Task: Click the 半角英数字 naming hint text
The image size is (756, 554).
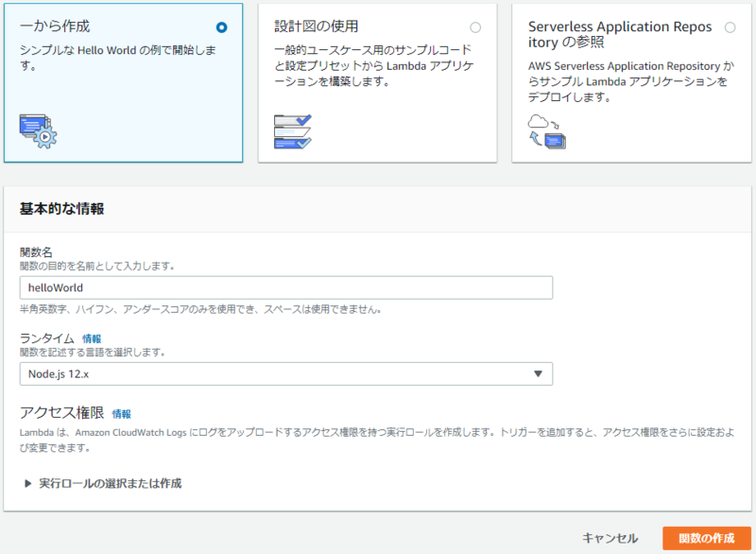Action: pos(200,309)
